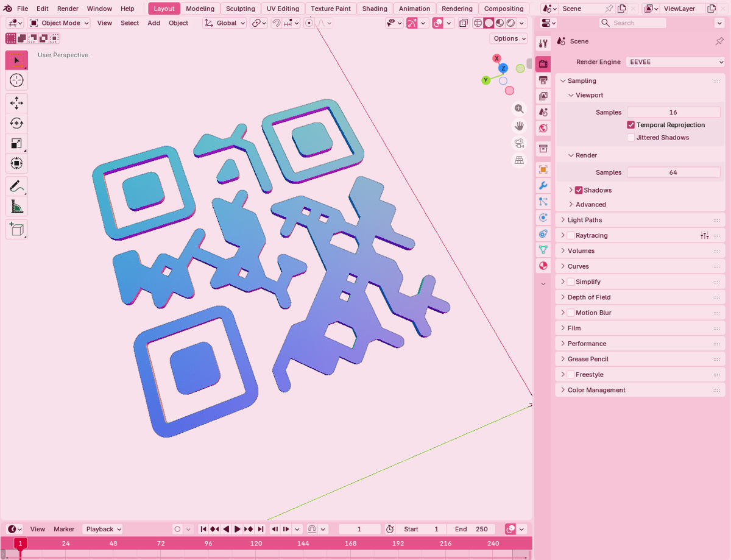Viewport: 731px width, 560px height.
Task: Open the viewport Add menu
Action: [154, 23]
